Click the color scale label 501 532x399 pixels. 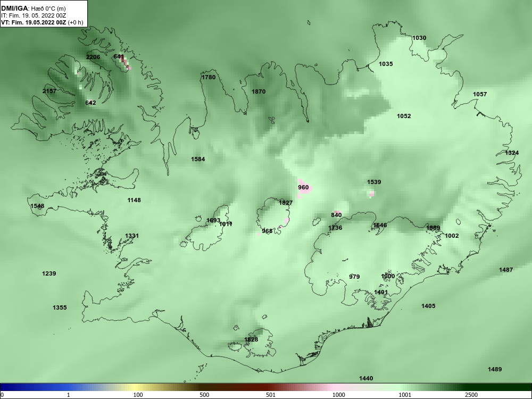pyautogui.click(x=271, y=395)
